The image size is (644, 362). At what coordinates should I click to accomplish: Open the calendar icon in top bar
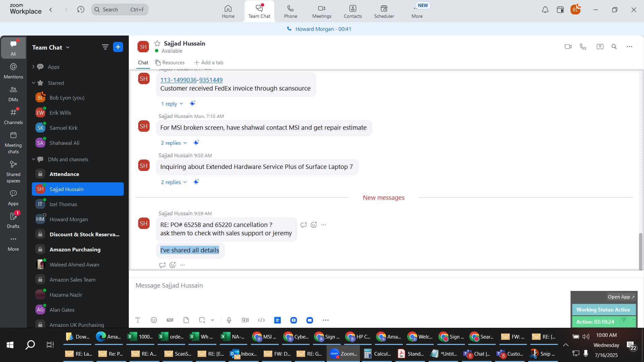click(560, 10)
